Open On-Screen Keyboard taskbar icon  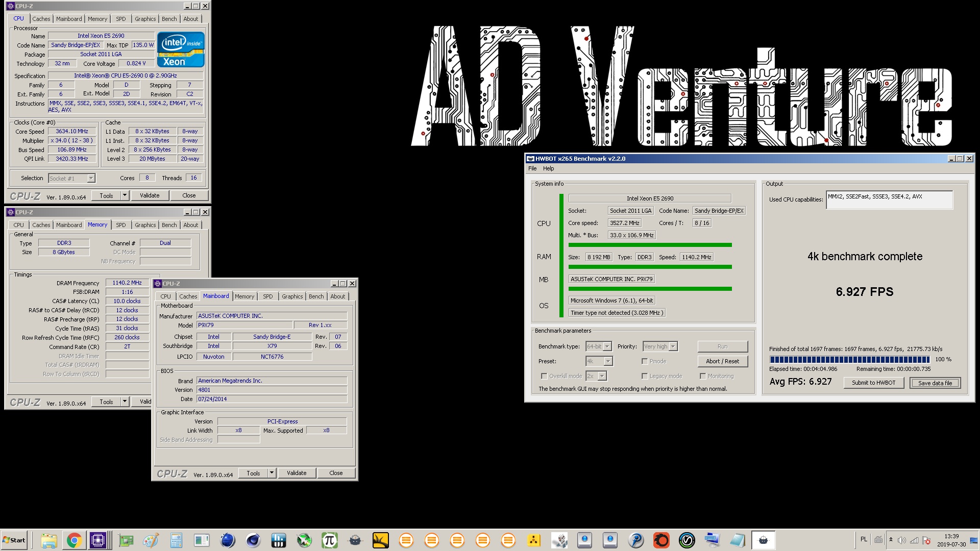(x=713, y=540)
